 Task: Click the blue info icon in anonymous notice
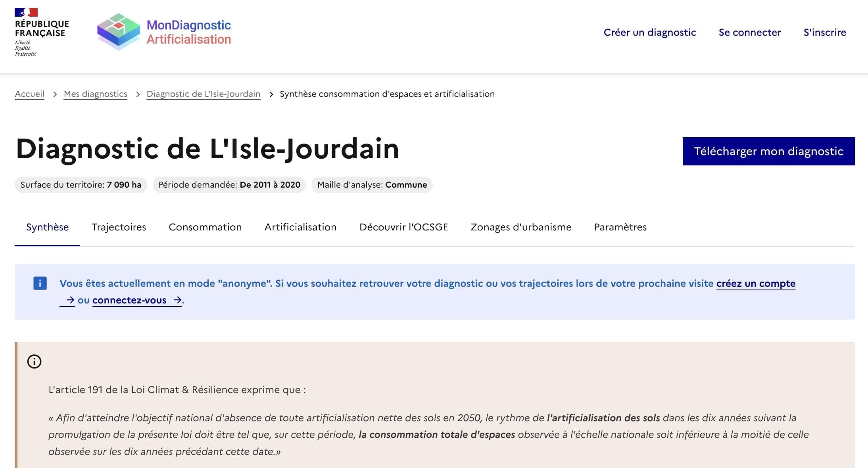(x=40, y=283)
